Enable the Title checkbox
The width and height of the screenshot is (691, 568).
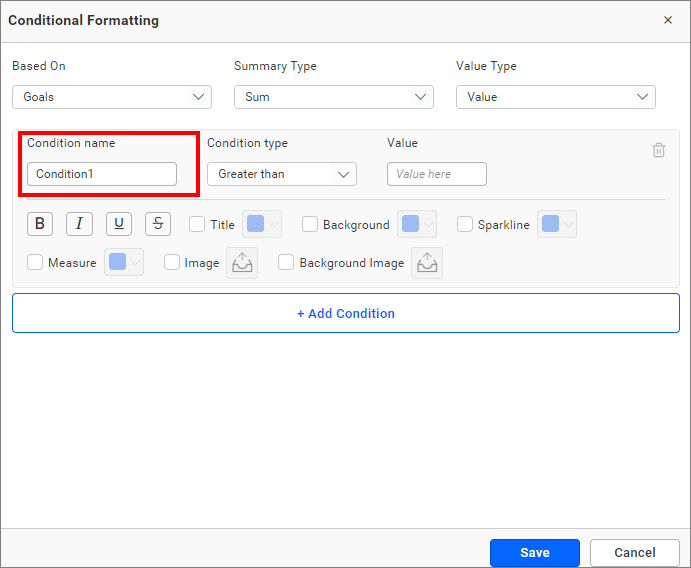coord(197,225)
